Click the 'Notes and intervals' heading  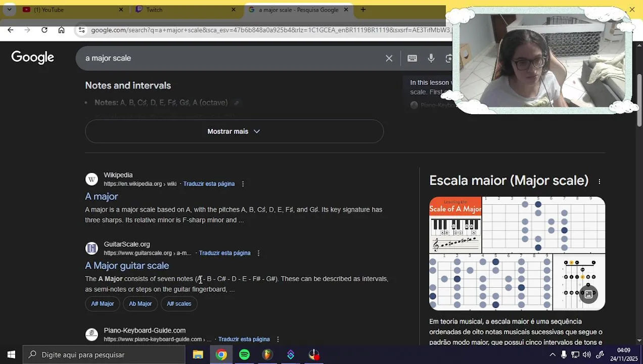pyautogui.click(x=128, y=86)
